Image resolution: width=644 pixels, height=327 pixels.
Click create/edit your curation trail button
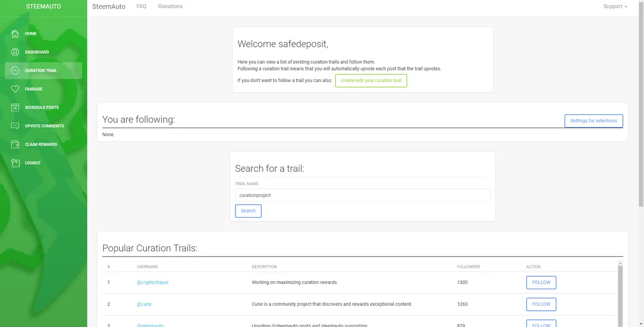(371, 81)
